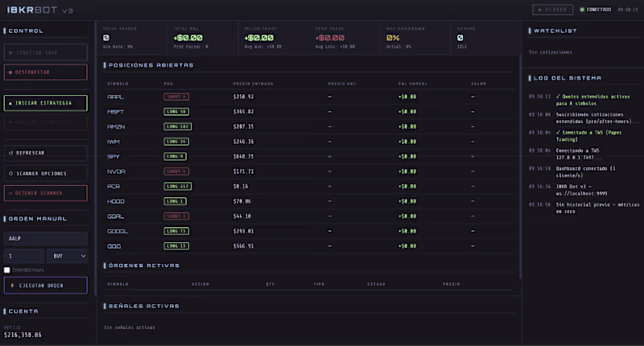Image resolution: width=644 pixels, height=346 pixels.
Task: Click the Net Liq $216,358.86 value
Action: point(23,335)
